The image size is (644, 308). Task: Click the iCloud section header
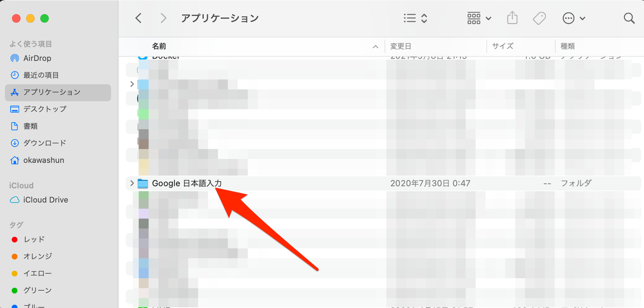21,185
